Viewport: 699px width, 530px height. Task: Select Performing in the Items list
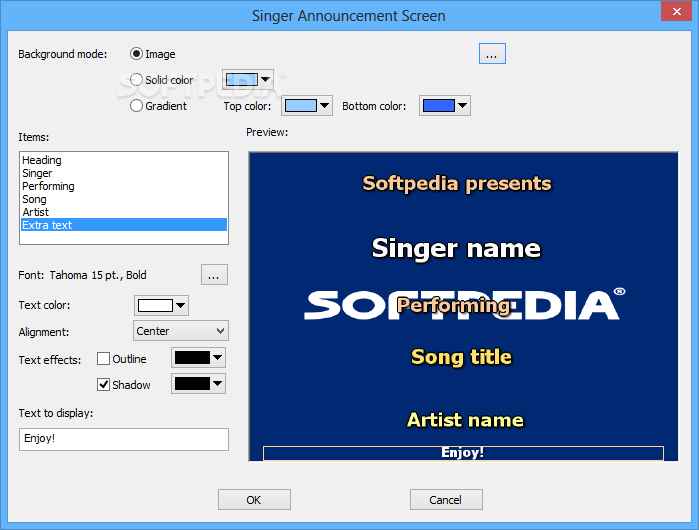point(124,186)
